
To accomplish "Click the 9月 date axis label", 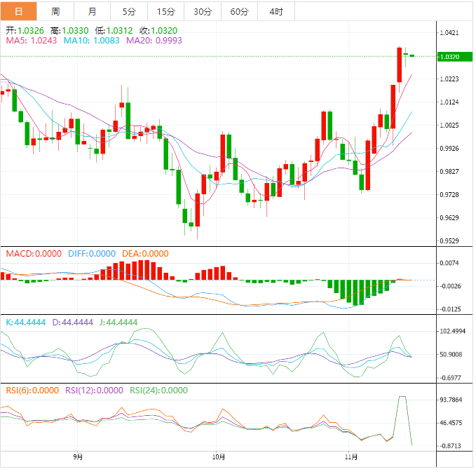I will [x=78, y=456].
